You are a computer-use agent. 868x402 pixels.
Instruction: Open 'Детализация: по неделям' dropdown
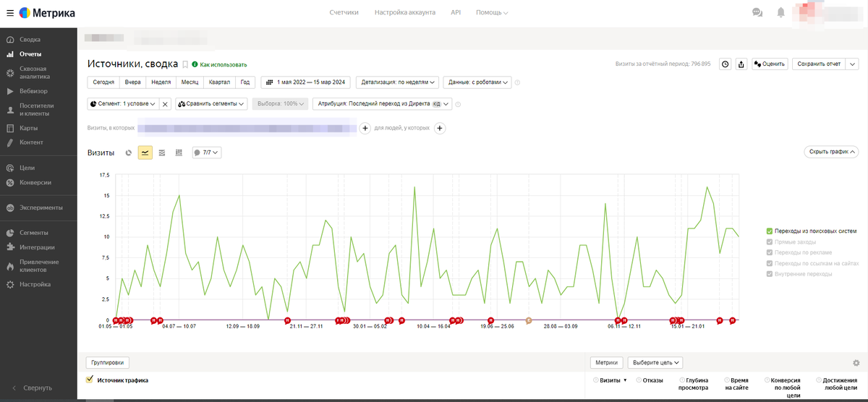(x=397, y=82)
